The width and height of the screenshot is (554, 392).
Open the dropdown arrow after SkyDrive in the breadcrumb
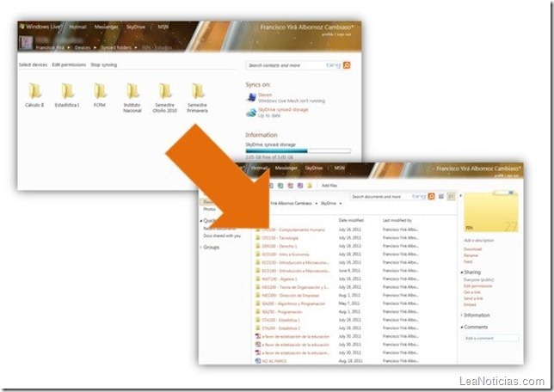coord(341,204)
